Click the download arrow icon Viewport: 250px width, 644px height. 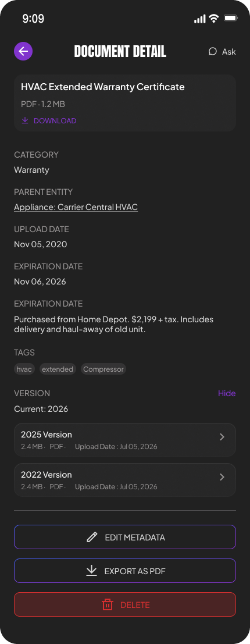point(25,120)
